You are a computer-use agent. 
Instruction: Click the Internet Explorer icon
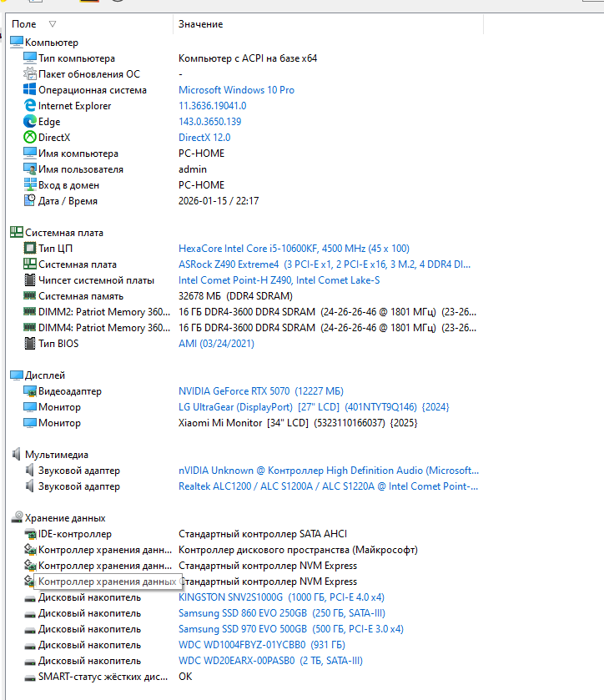pos(30,105)
